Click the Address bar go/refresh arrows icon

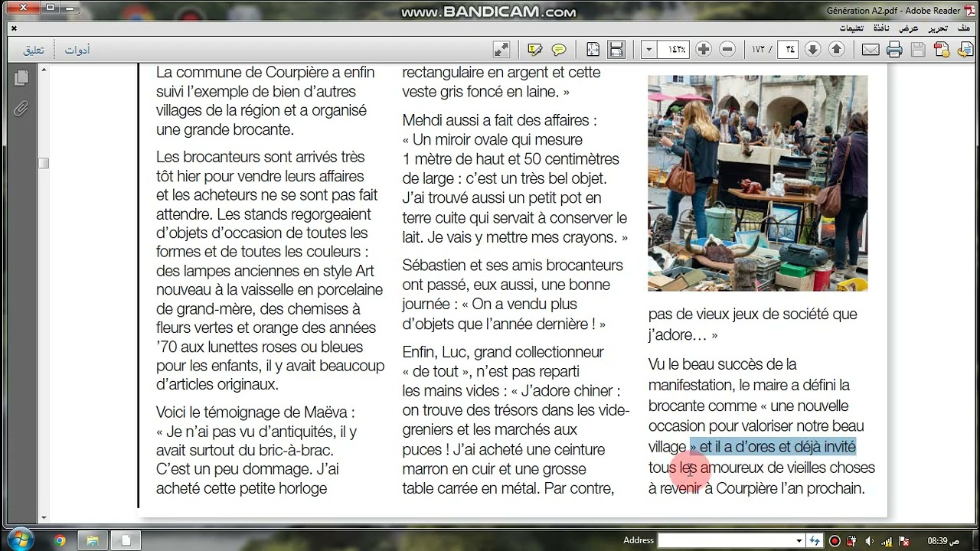pos(815,540)
